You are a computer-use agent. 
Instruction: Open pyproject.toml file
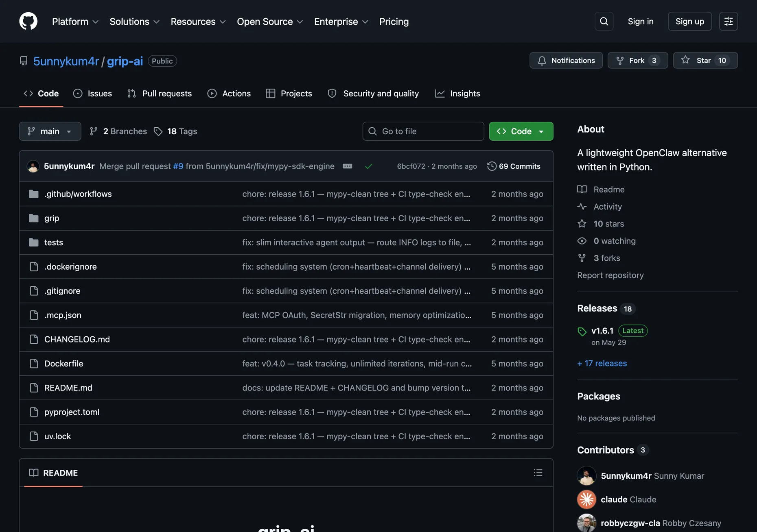pos(72,412)
